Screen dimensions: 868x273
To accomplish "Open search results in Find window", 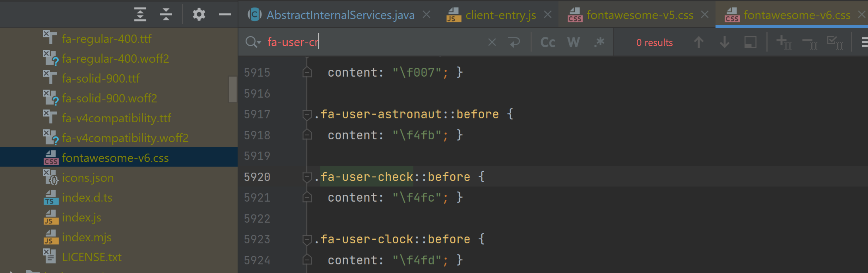I will pyautogui.click(x=750, y=42).
